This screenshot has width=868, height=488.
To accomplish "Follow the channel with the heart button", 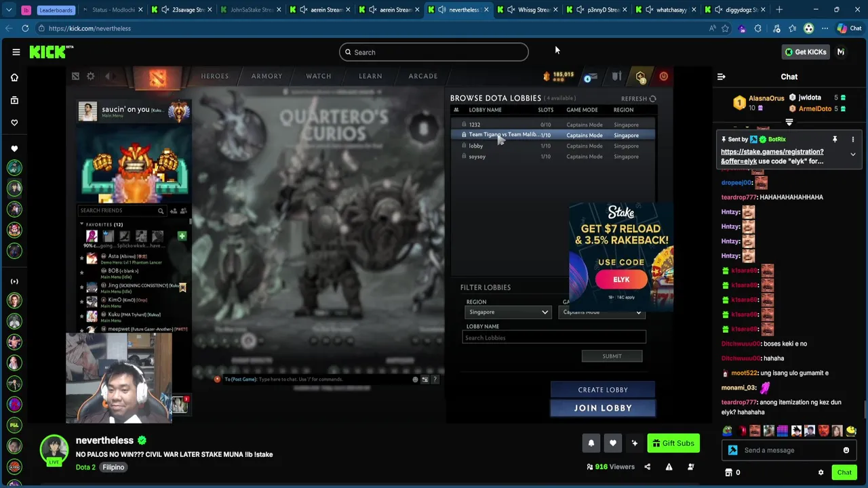I will coord(612,443).
